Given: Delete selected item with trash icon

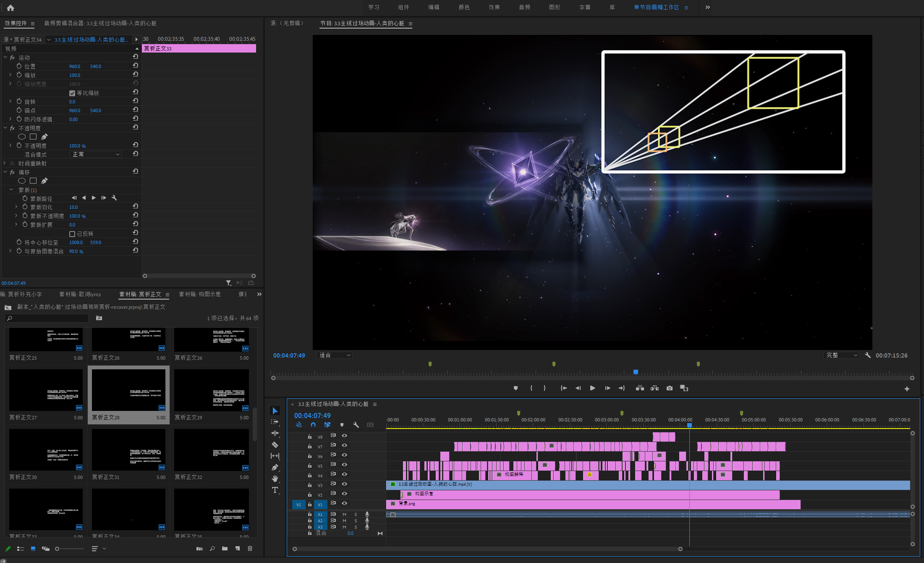Looking at the screenshot, I should tap(250, 548).
